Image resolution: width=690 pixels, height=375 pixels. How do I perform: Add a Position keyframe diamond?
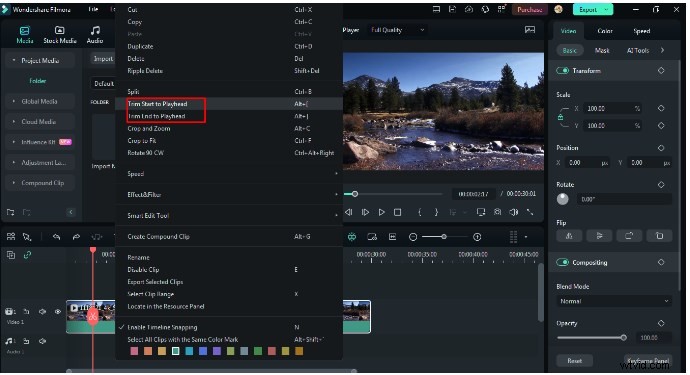click(x=661, y=148)
